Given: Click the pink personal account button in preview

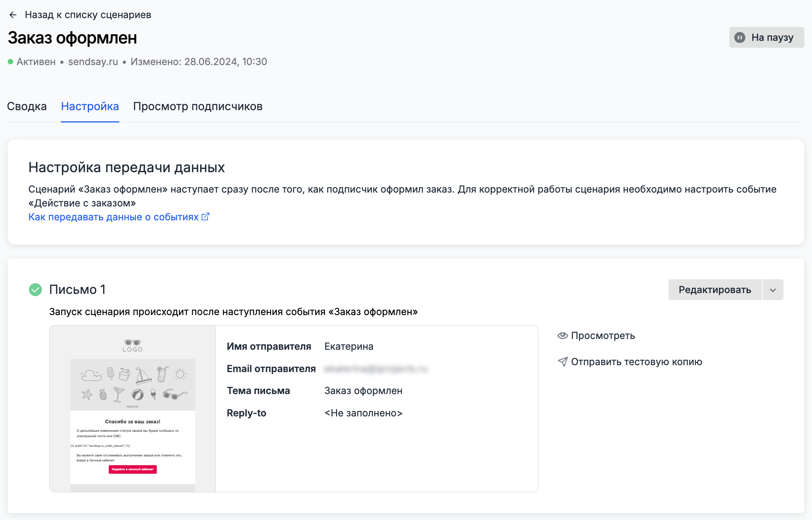Looking at the screenshot, I should [x=132, y=469].
